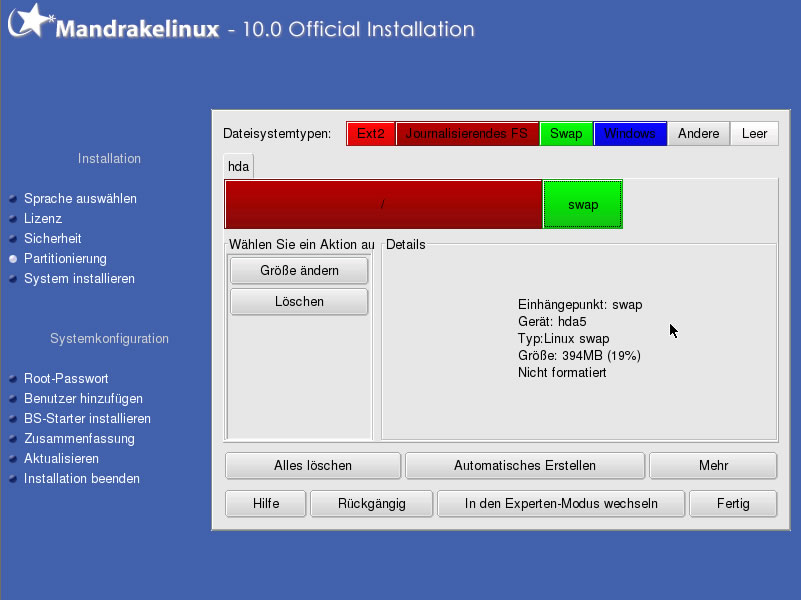This screenshot has width=801, height=600.
Task: Click the Andere filesystem type button
Action: point(698,134)
